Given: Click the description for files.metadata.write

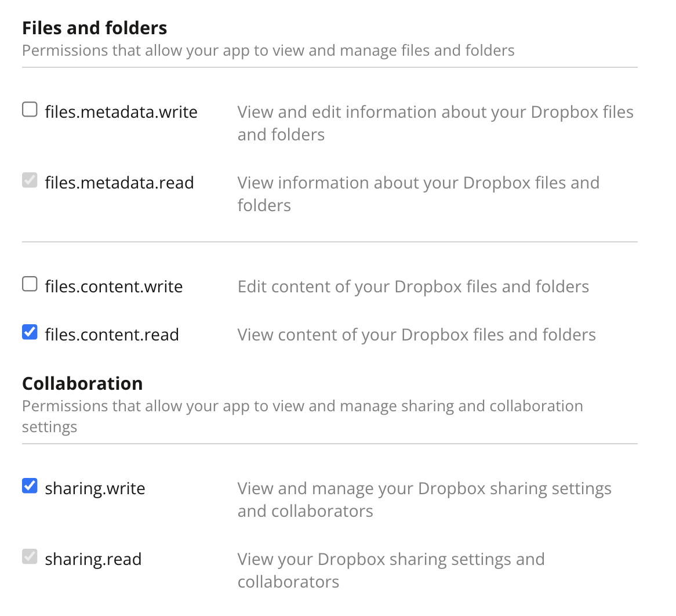Looking at the screenshot, I should point(435,123).
